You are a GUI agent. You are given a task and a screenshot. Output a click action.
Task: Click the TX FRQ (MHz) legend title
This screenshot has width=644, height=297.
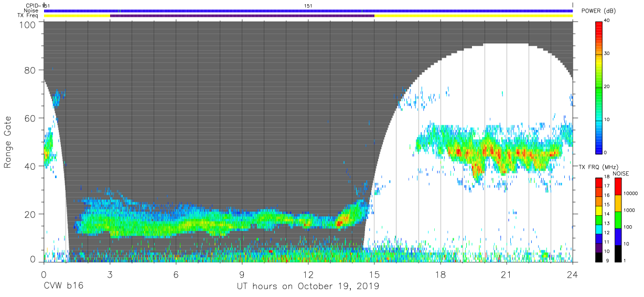[x=598, y=167]
